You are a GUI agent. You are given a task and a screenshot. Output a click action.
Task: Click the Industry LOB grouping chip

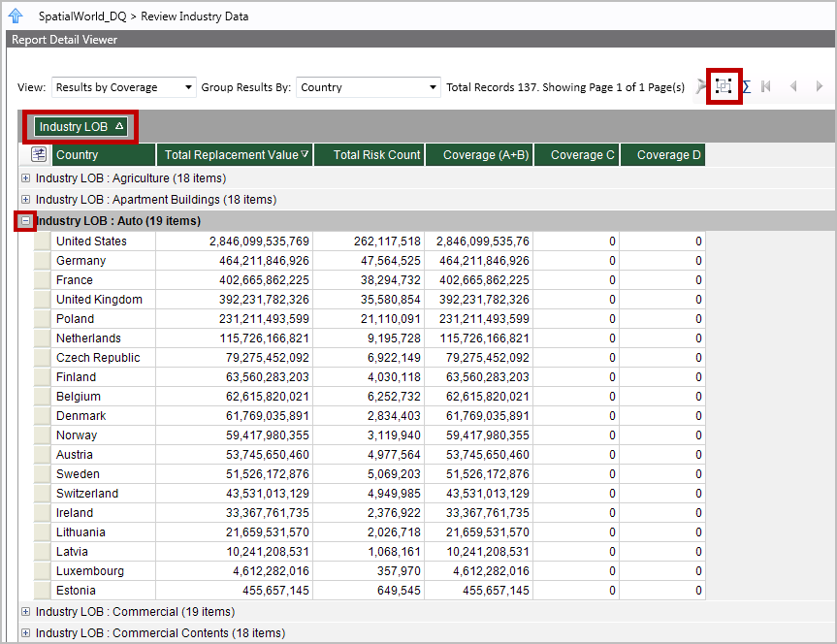81,127
